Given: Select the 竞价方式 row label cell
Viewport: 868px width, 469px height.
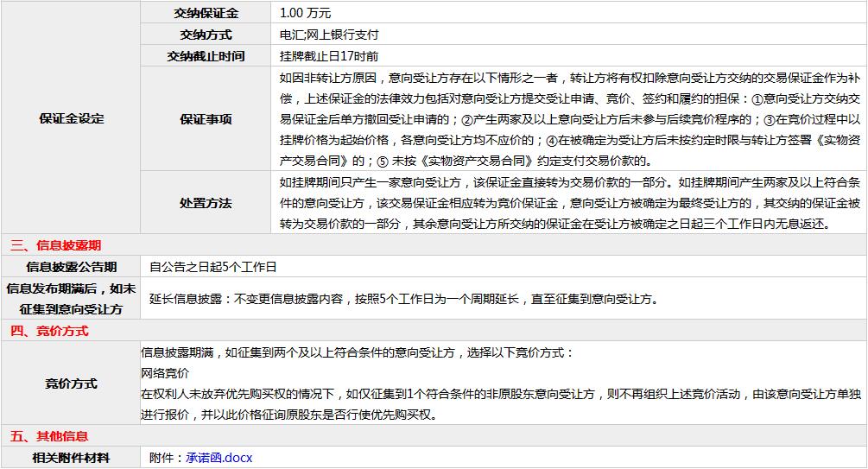Looking at the screenshot, I should (71, 383).
